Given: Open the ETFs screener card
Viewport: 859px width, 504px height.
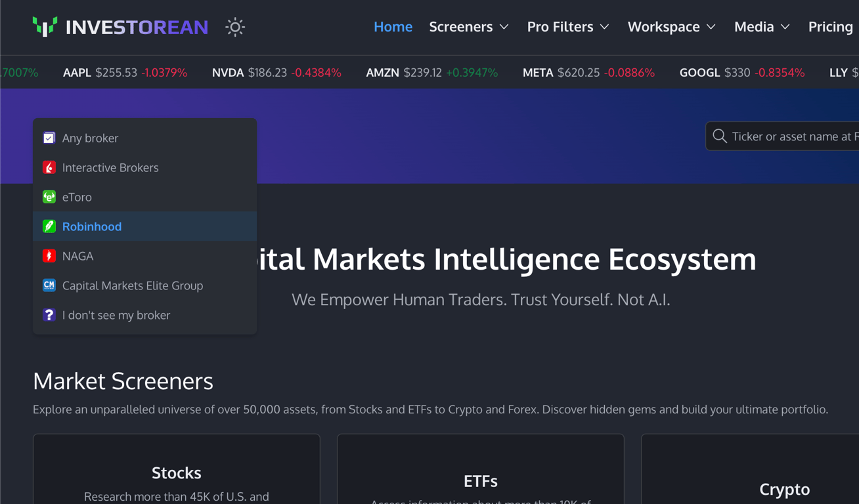Looking at the screenshot, I should [481, 469].
